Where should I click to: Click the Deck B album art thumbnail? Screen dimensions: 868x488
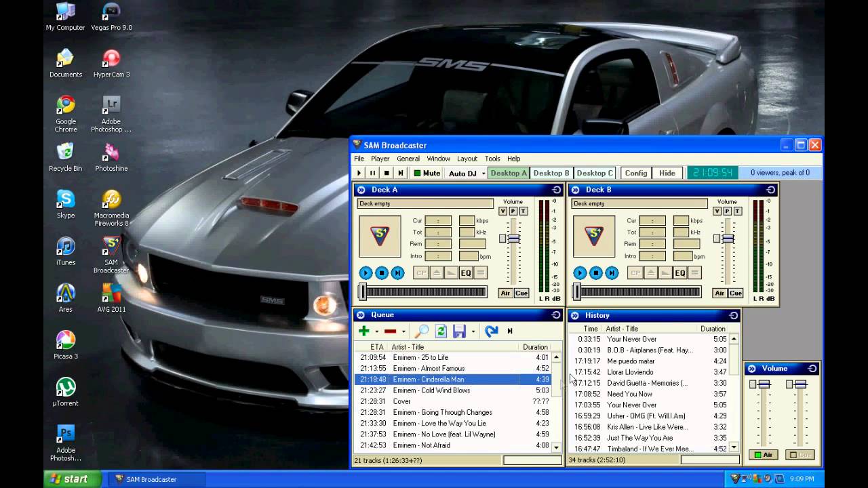(x=594, y=237)
